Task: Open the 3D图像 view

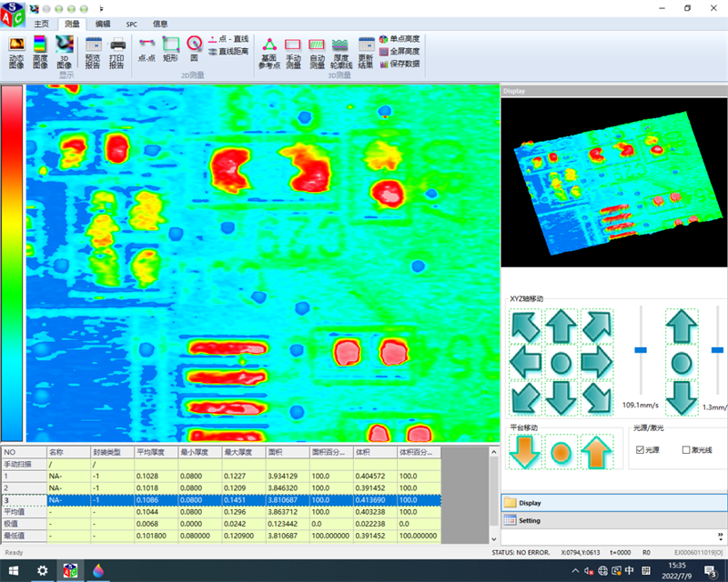Action: 64,51
